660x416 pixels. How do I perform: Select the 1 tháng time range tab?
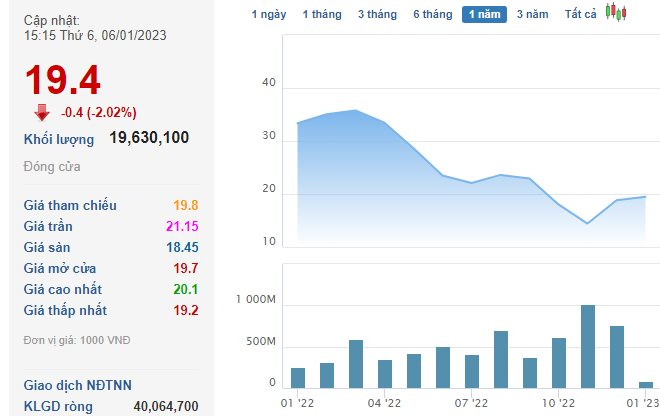[x=321, y=15]
